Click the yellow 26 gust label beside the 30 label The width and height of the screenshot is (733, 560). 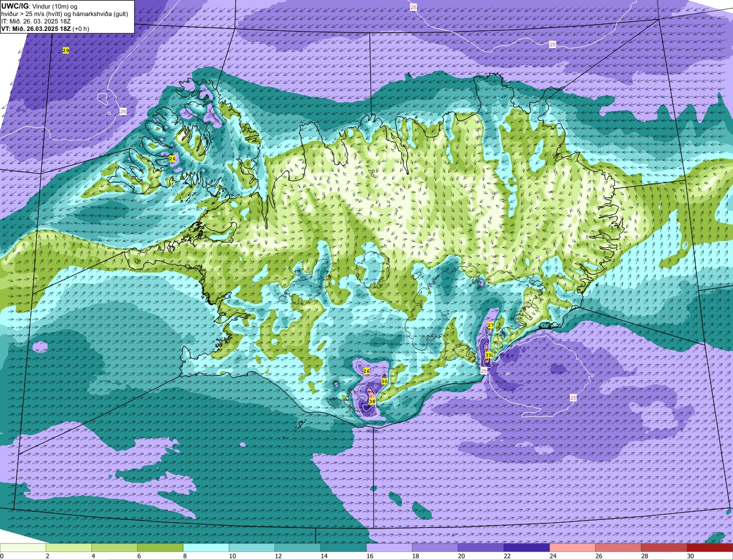[366, 371]
